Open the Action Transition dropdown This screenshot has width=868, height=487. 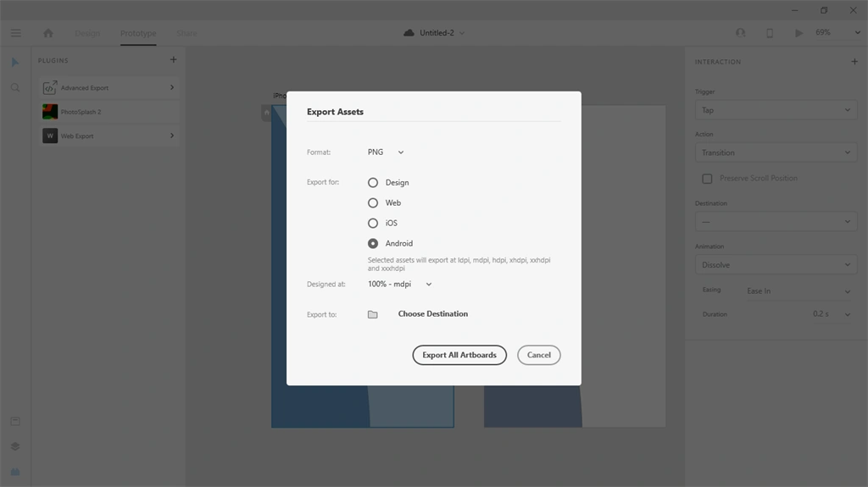click(x=776, y=152)
